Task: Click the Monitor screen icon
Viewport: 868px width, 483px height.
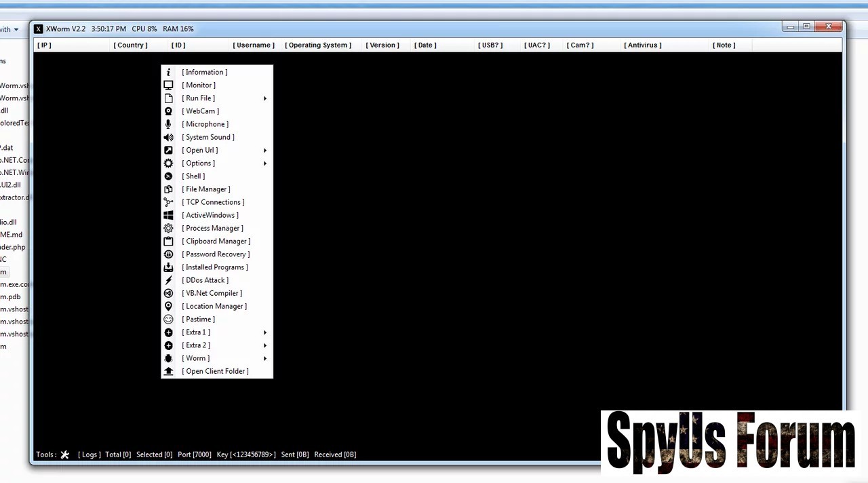Action: point(168,85)
